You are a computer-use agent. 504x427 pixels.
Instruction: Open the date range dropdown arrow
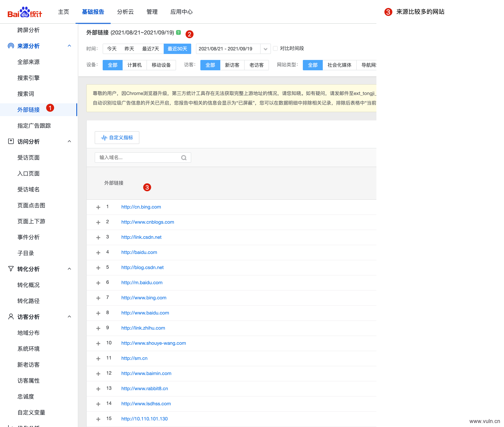(x=265, y=49)
